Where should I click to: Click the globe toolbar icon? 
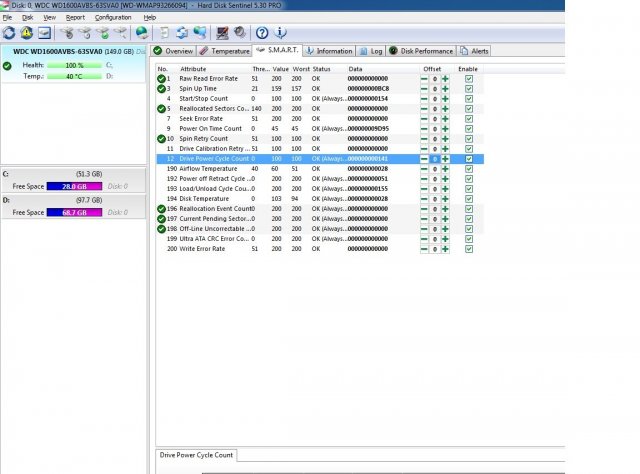click(141, 33)
